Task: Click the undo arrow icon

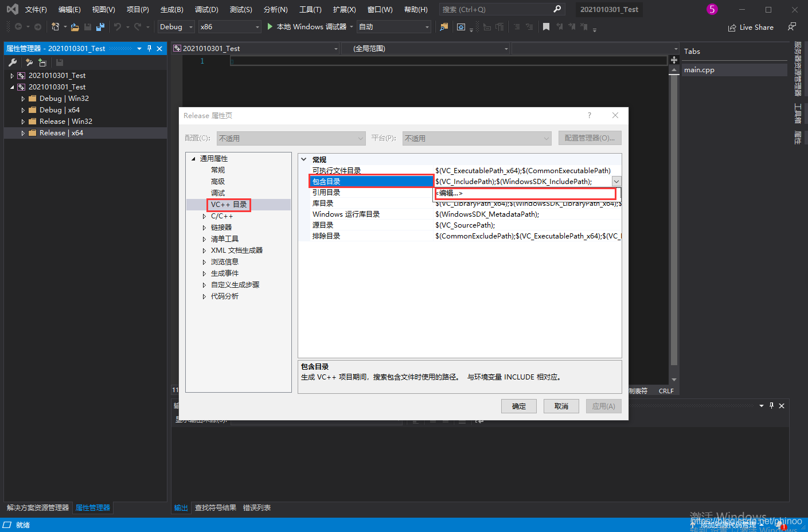Action: pyautogui.click(x=118, y=27)
